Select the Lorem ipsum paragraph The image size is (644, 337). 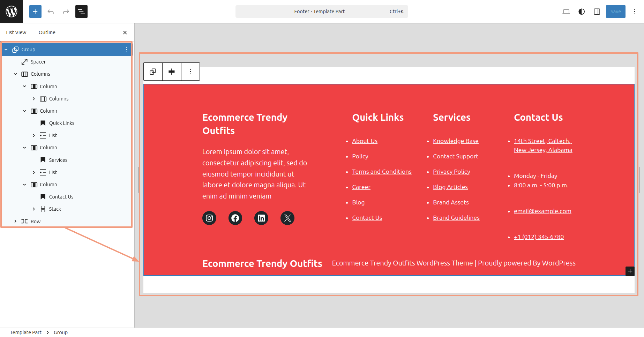(255, 174)
